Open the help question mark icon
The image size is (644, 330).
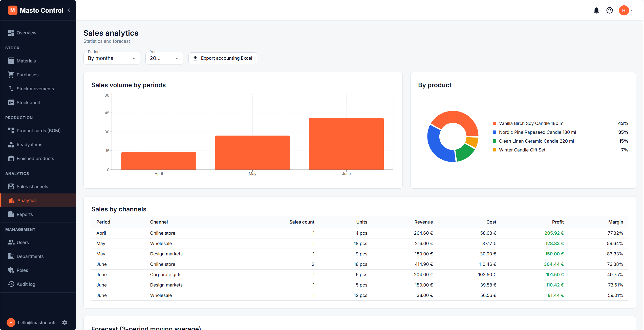pyautogui.click(x=609, y=10)
